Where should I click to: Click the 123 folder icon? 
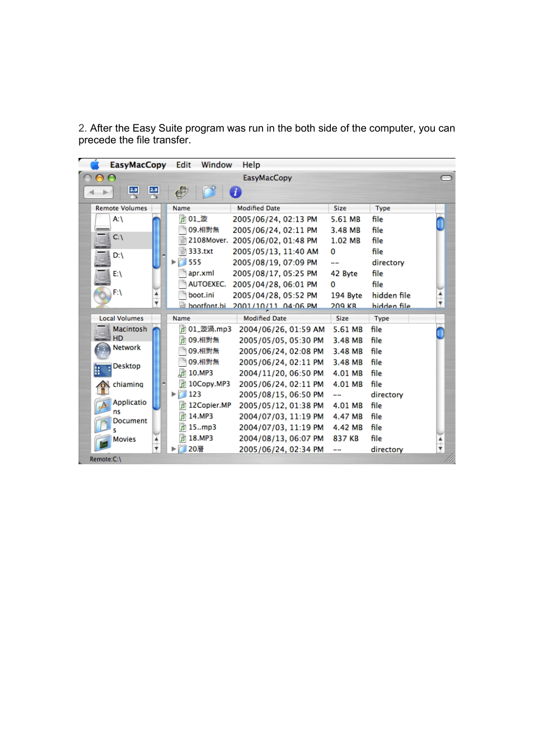coord(182,394)
